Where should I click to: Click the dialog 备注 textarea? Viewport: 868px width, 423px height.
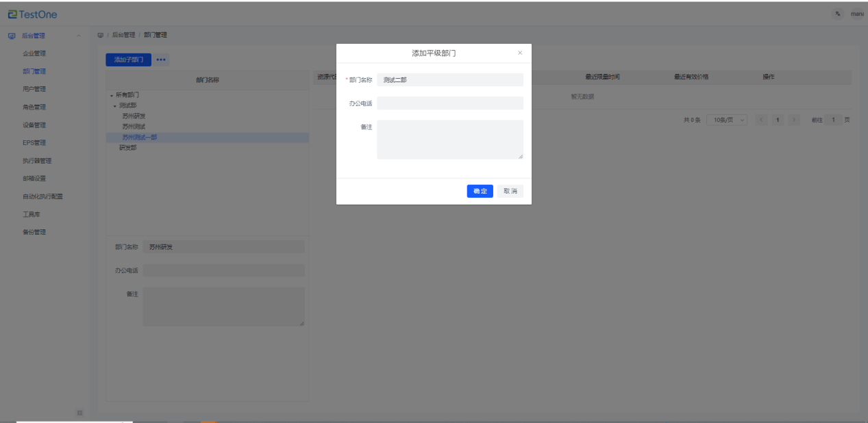click(450, 140)
